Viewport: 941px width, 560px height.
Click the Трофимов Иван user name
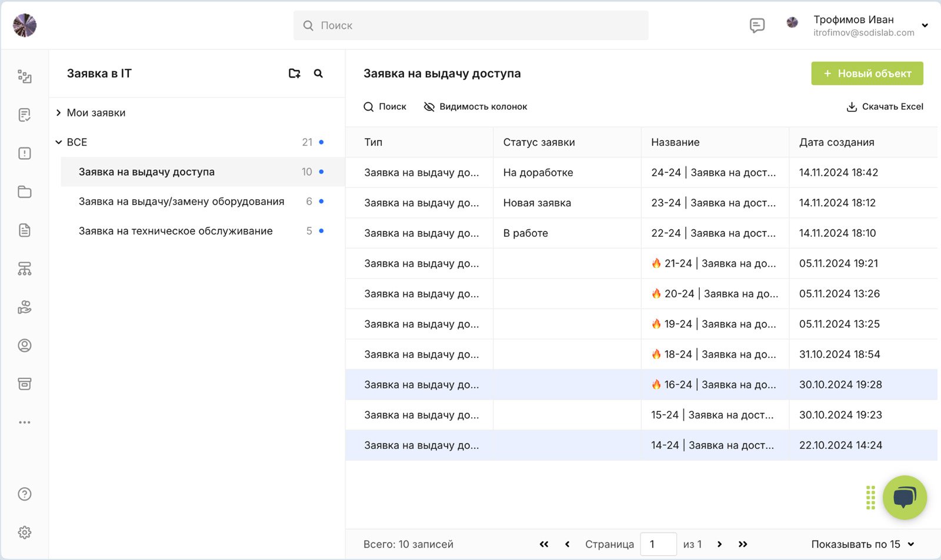coord(853,19)
